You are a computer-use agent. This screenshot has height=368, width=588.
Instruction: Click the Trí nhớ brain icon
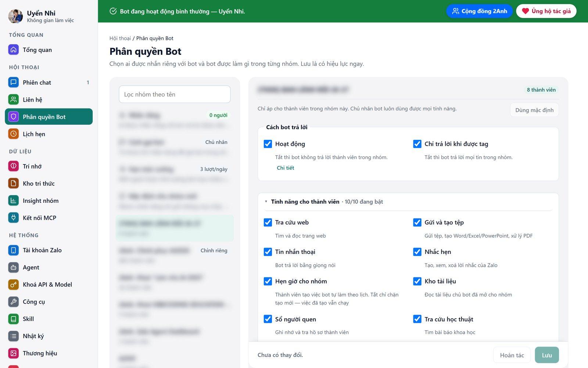tap(14, 166)
